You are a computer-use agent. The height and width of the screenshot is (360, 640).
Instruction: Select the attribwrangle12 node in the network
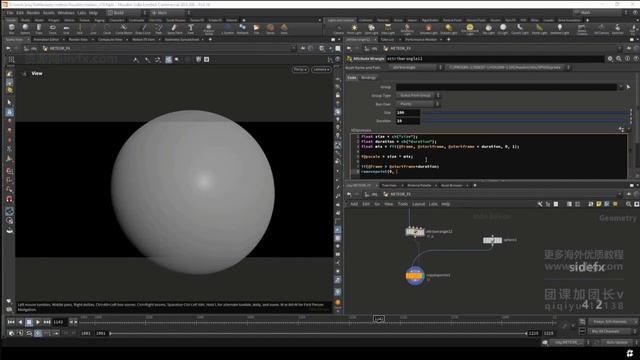click(415, 232)
